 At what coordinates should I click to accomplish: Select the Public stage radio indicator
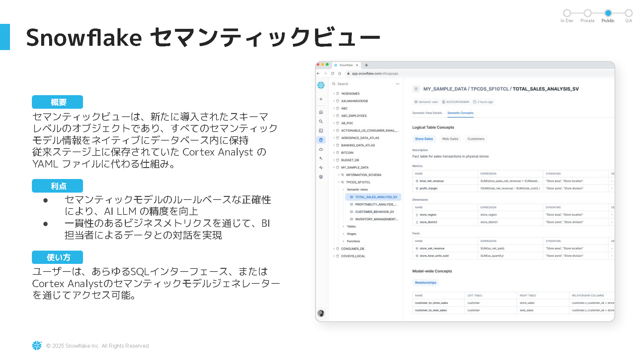(608, 13)
